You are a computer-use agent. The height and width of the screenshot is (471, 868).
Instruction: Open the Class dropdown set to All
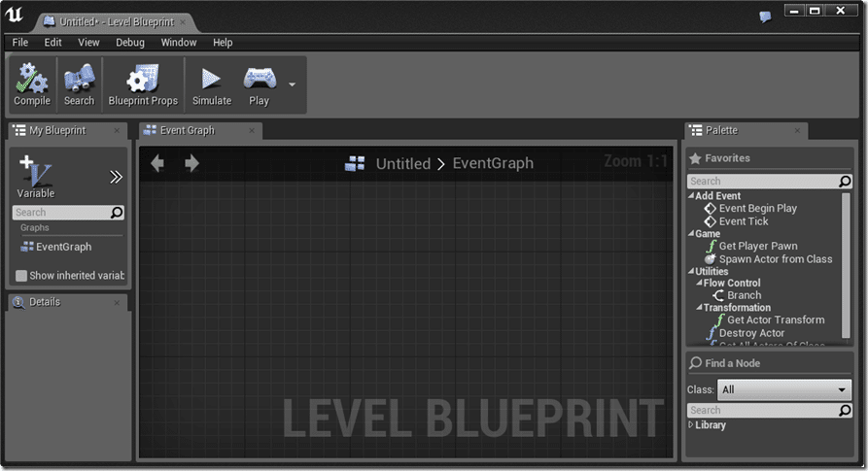point(784,389)
